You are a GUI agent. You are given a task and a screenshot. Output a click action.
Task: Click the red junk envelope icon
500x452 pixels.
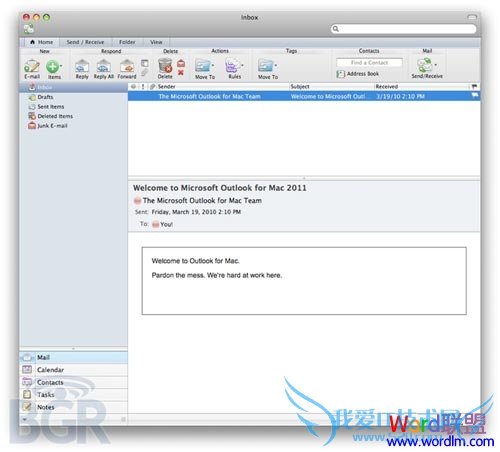[x=181, y=63]
